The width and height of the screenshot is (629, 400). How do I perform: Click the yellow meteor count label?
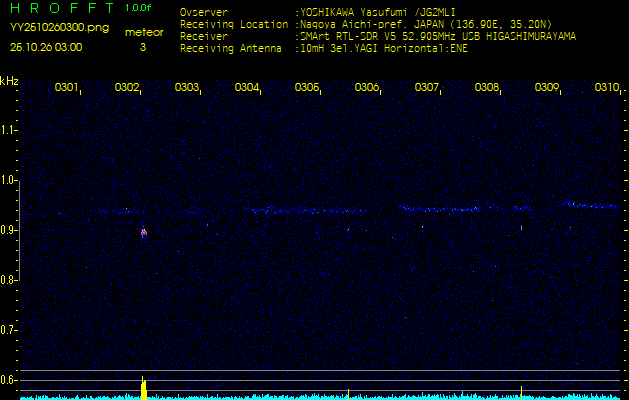[x=143, y=32]
